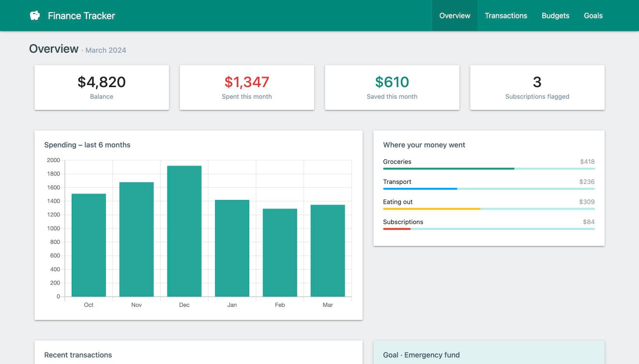Select the $1,347 Spent this month card
The width and height of the screenshot is (639, 364).
click(247, 88)
